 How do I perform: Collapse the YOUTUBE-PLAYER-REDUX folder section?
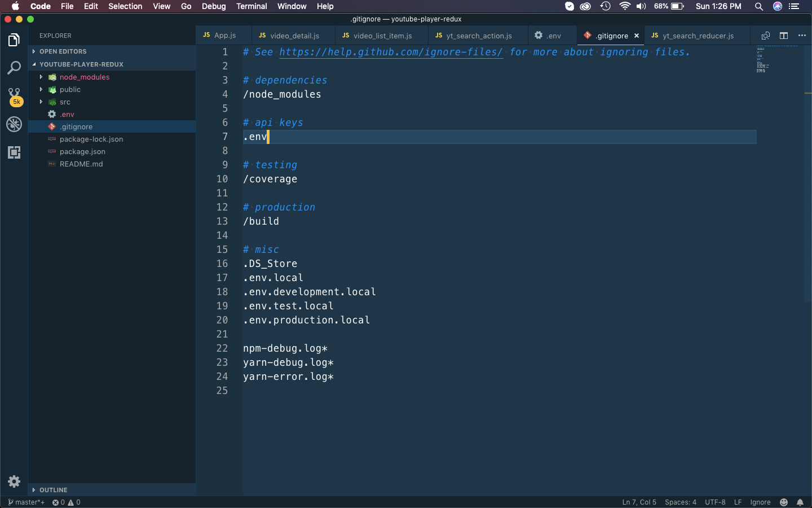pos(112,64)
